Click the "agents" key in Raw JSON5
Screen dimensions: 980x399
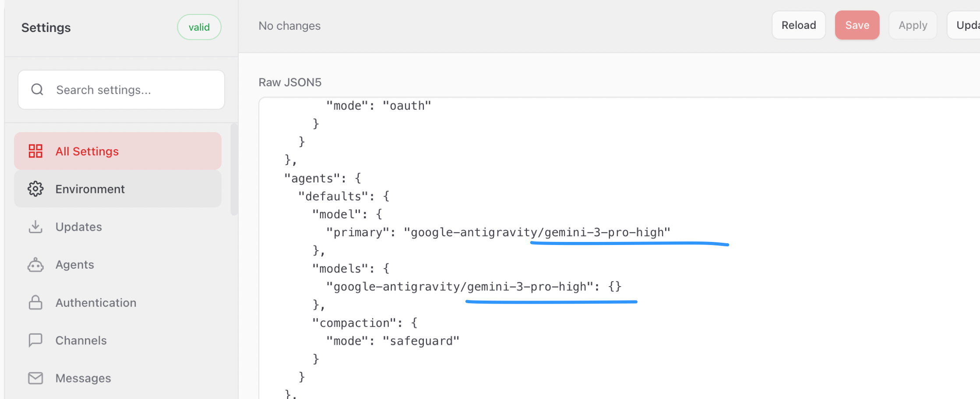312,178
